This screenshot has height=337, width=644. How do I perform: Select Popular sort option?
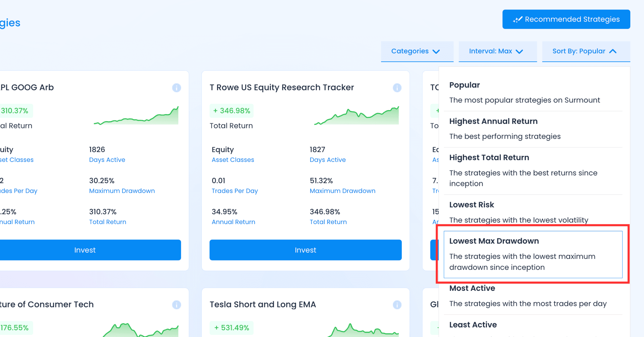(533, 93)
